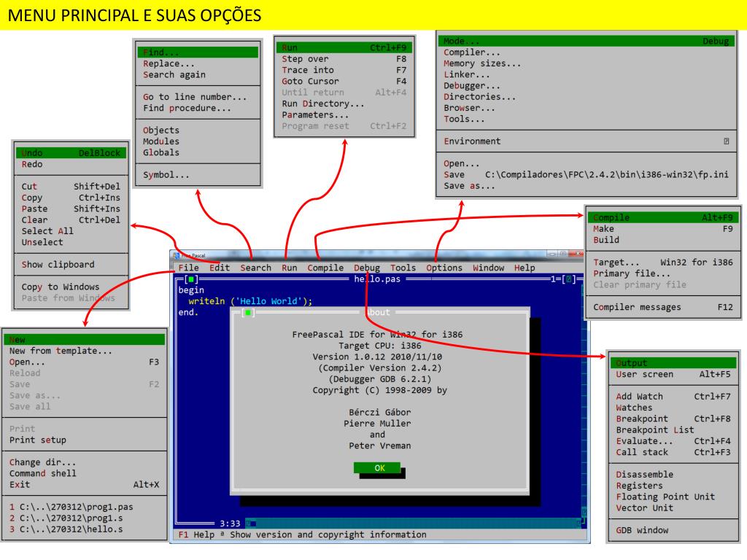
Task: Choose Trace into F7 in the Run menu
Action: [344, 70]
